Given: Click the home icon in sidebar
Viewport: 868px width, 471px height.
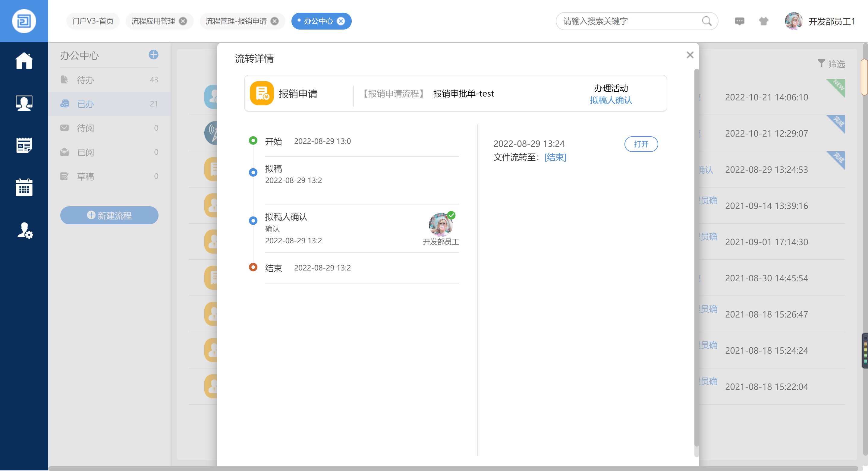Looking at the screenshot, I should pos(24,61).
